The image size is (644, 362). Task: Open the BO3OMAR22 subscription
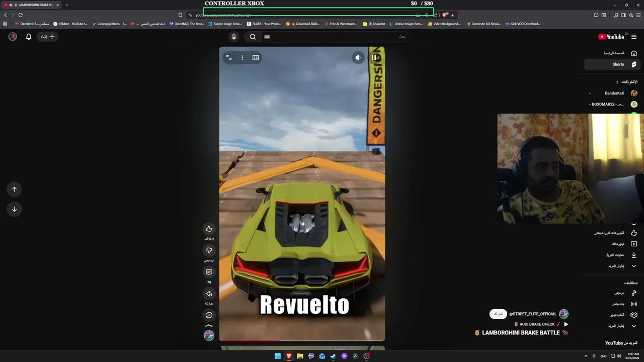click(613, 104)
